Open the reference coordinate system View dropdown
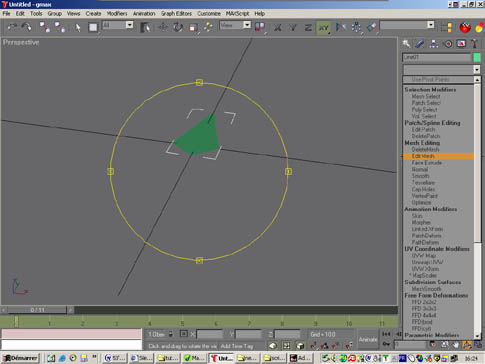 point(247,25)
